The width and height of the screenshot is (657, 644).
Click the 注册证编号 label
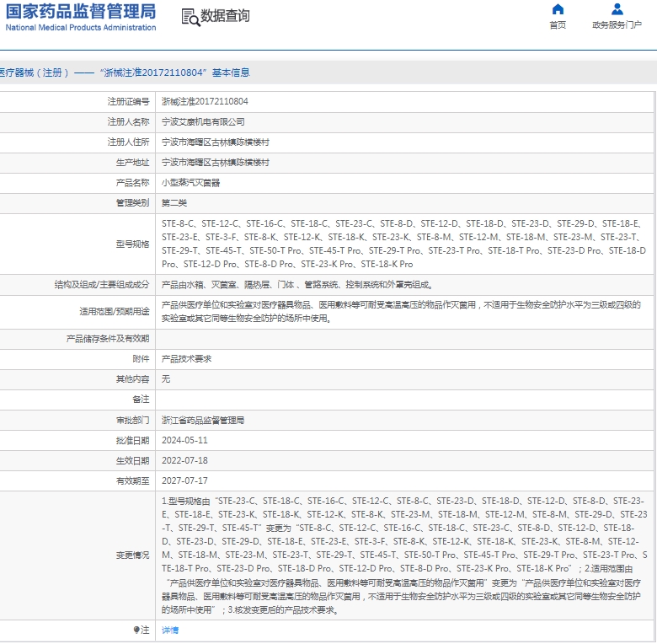128,101
